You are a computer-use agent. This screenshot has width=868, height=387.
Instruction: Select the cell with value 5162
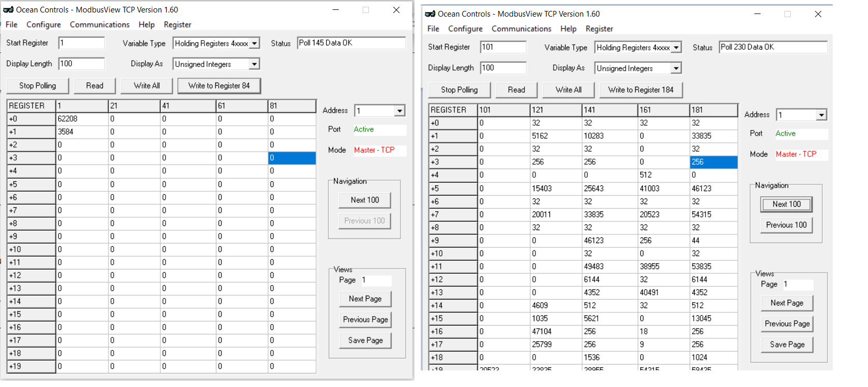(556, 136)
